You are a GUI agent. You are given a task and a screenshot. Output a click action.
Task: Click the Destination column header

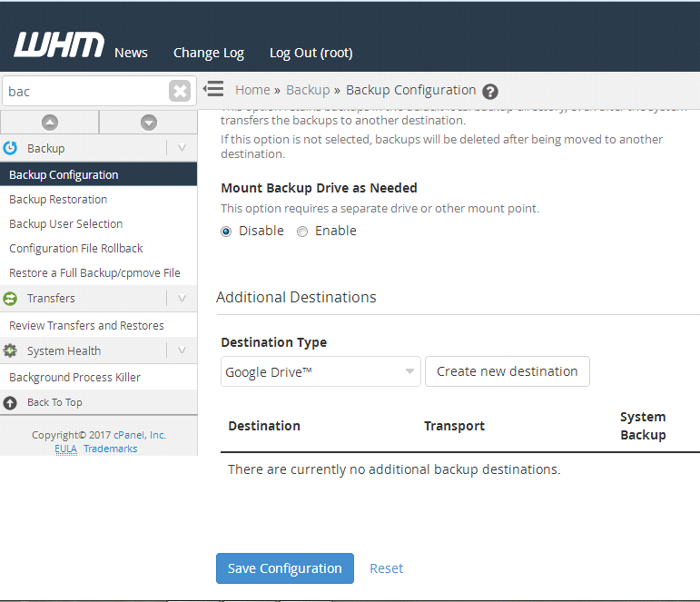[x=264, y=426]
